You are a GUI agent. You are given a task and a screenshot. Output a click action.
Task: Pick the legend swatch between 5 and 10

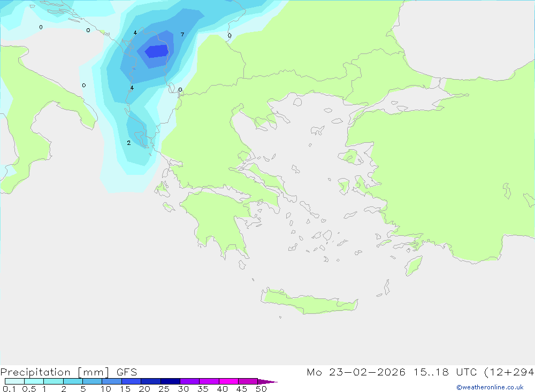coord(93,381)
